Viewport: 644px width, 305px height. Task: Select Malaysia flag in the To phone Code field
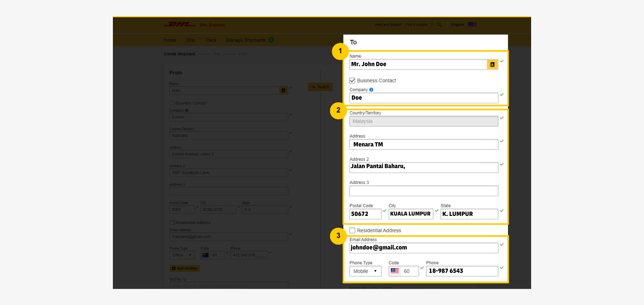coord(395,271)
